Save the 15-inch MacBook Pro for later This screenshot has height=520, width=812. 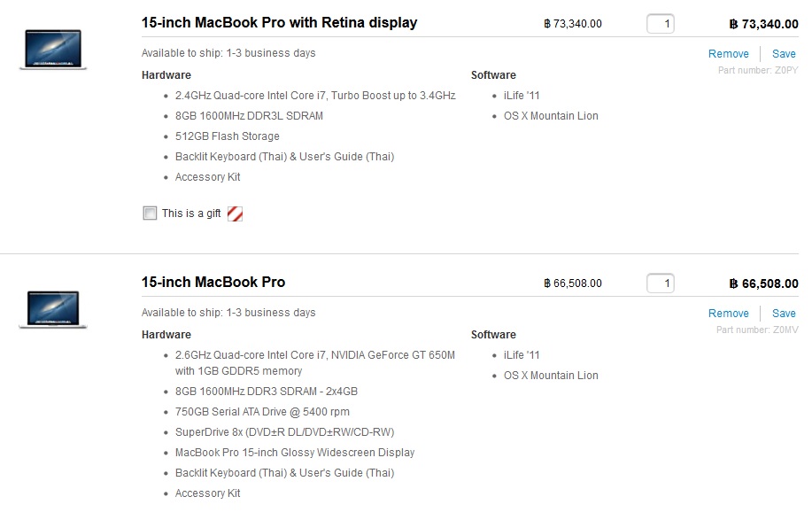click(784, 314)
